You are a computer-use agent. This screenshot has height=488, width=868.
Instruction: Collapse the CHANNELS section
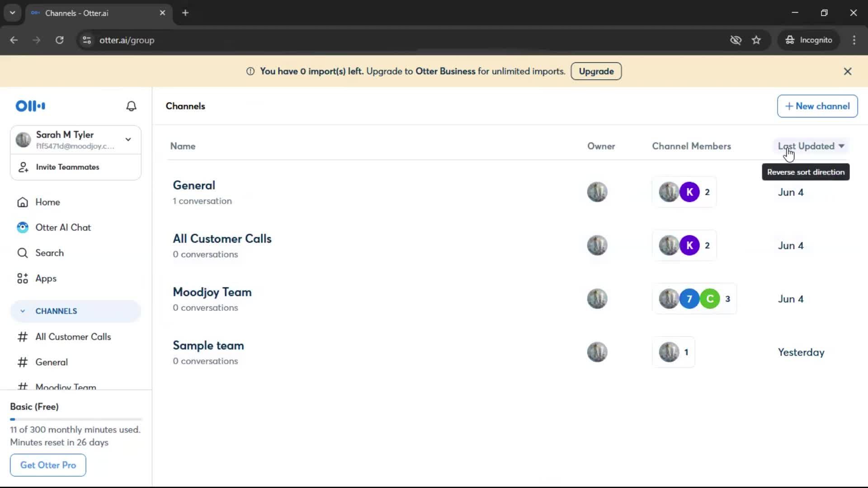pyautogui.click(x=23, y=311)
